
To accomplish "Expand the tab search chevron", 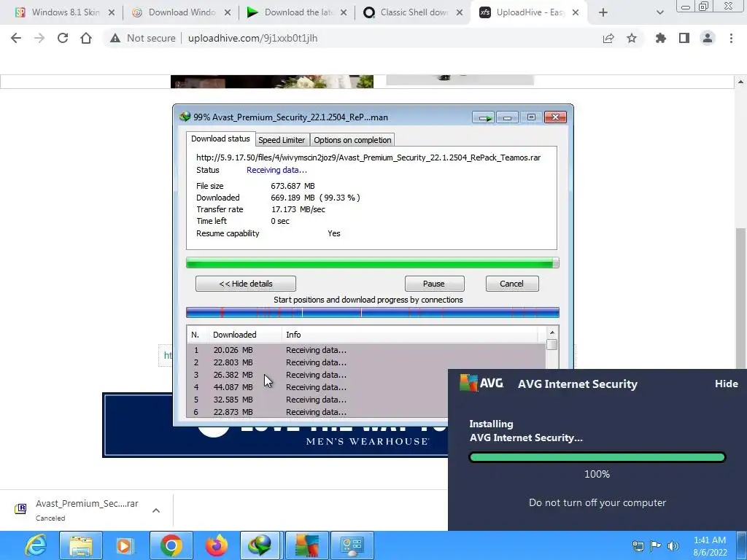I will 659,12.
